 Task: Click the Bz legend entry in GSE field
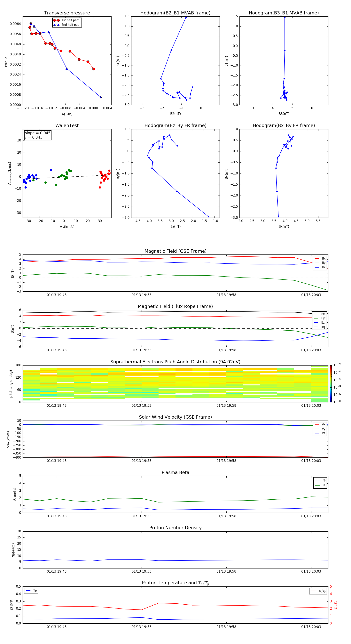320,268
